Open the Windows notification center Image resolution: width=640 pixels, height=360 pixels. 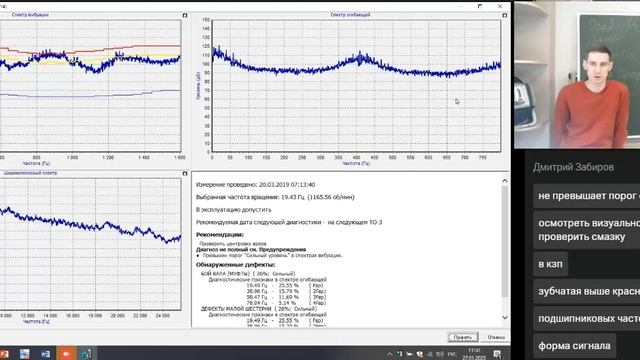pyautogui.click(x=497, y=354)
